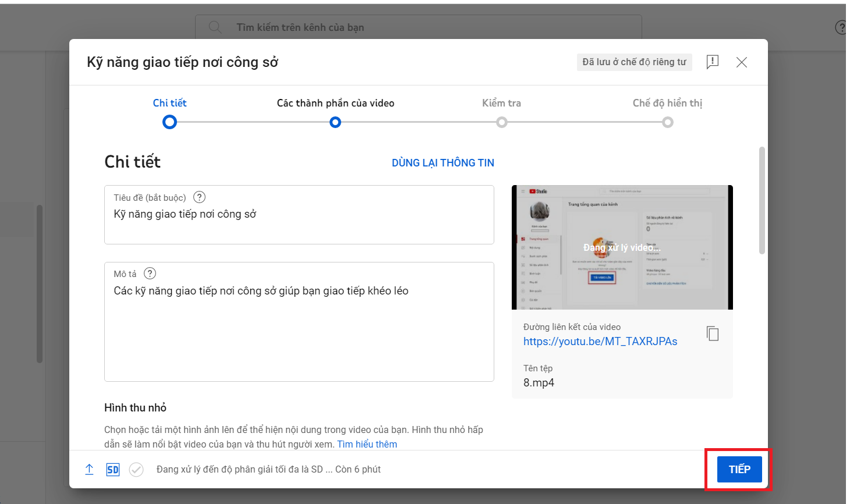Screen dimensions: 857x504
Task: Click the TIẾP button
Action: click(x=738, y=469)
